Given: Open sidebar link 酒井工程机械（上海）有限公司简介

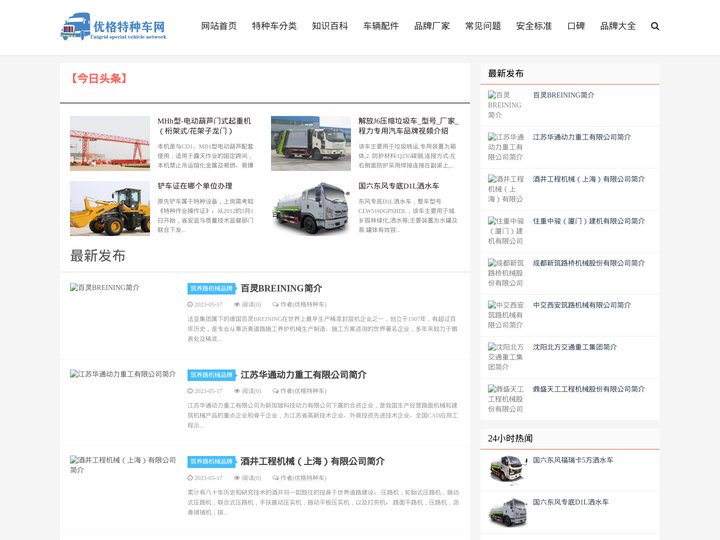Looking at the screenshot, I should pos(589,179).
